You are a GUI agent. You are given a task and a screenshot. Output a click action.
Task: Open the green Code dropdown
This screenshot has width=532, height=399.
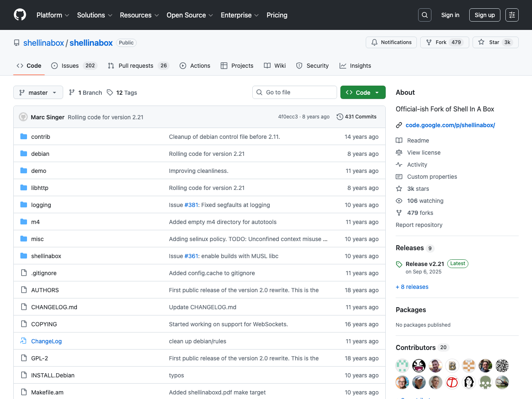pyautogui.click(x=363, y=93)
